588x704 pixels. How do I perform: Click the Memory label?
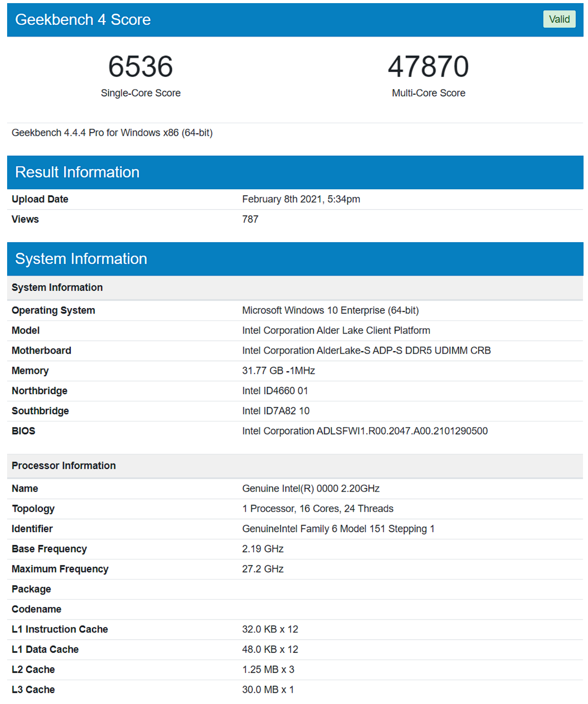coord(30,370)
